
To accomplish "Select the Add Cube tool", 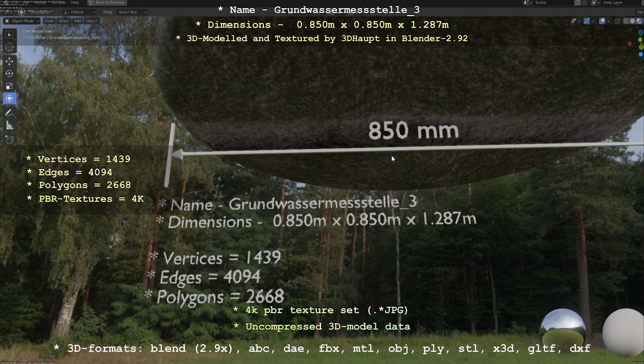I will coord(9,140).
